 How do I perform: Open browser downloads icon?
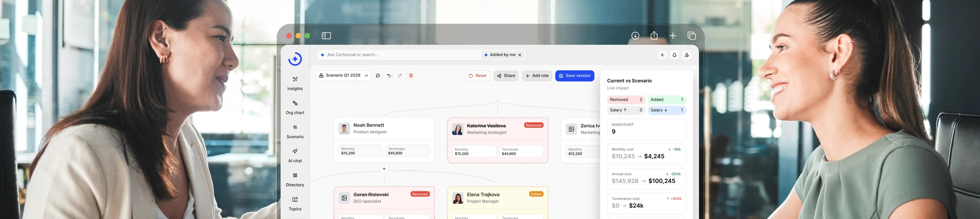point(635,36)
